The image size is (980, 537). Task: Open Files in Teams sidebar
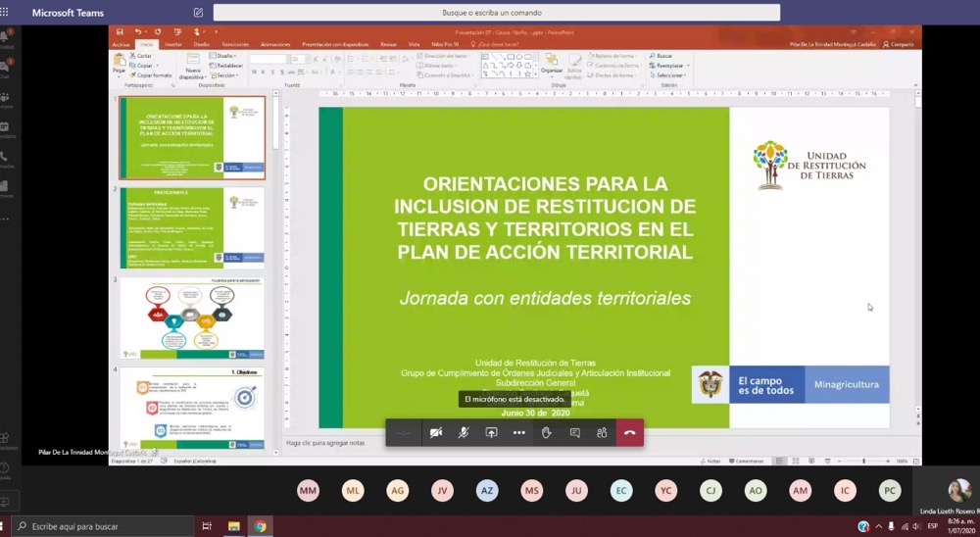[x=5, y=188]
